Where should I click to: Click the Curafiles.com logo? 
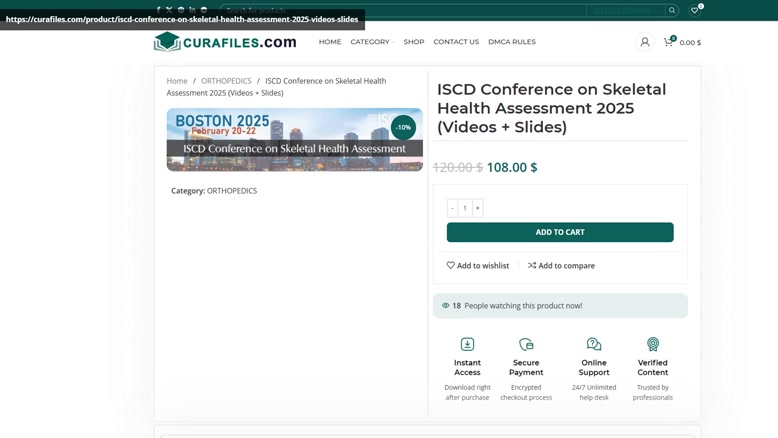click(225, 42)
